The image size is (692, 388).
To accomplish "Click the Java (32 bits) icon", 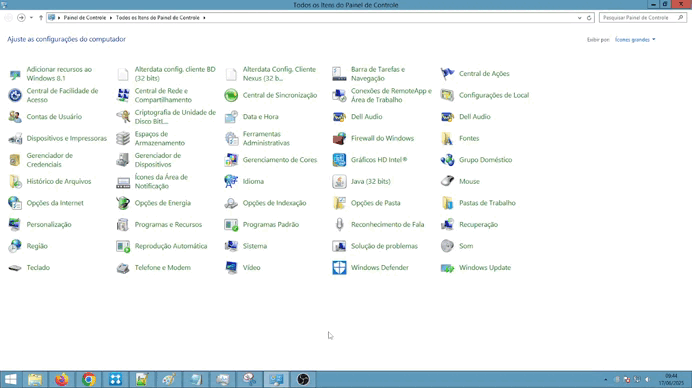I will click(339, 181).
